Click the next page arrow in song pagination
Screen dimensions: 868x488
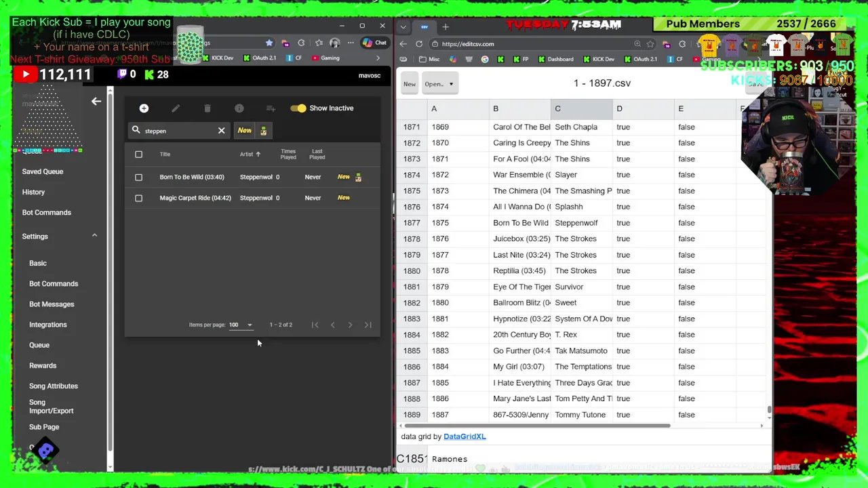point(350,325)
